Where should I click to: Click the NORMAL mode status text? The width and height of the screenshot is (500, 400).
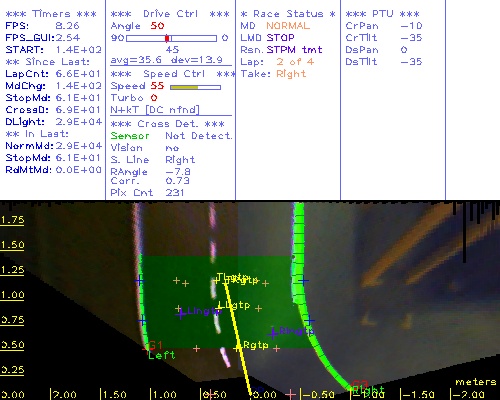tap(288, 26)
